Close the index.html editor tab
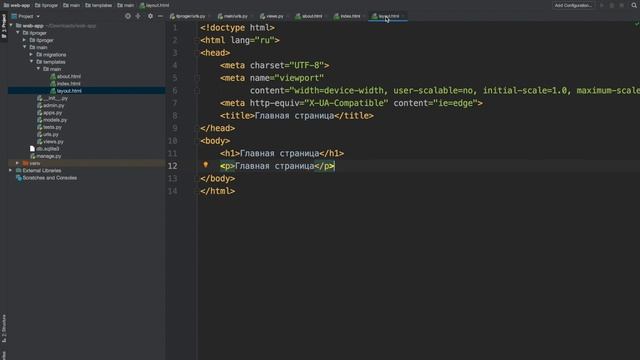The height and width of the screenshot is (360, 640). pyautogui.click(x=364, y=16)
